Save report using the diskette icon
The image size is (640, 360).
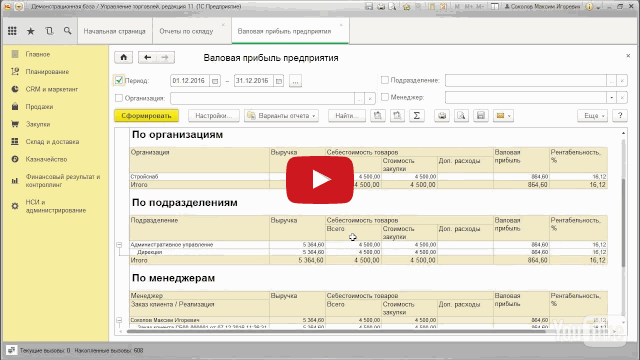pyautogui.click(x=481, y=116)
